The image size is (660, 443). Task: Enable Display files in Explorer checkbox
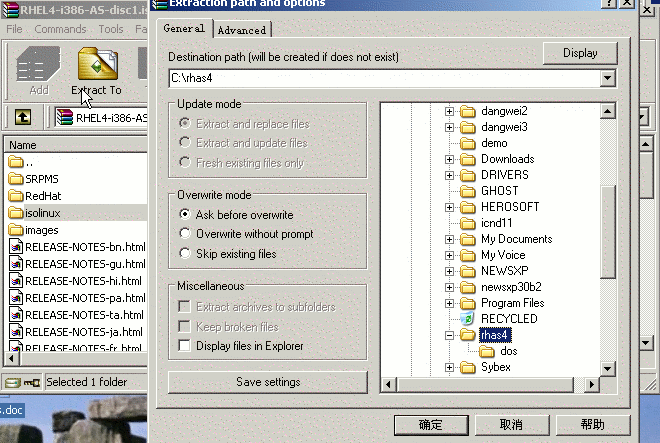pos(183,346)
